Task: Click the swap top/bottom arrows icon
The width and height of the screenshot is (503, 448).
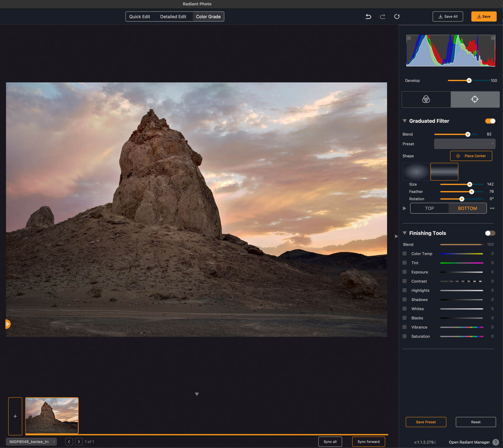Action: pyautogui.click(x=492, y=208)
